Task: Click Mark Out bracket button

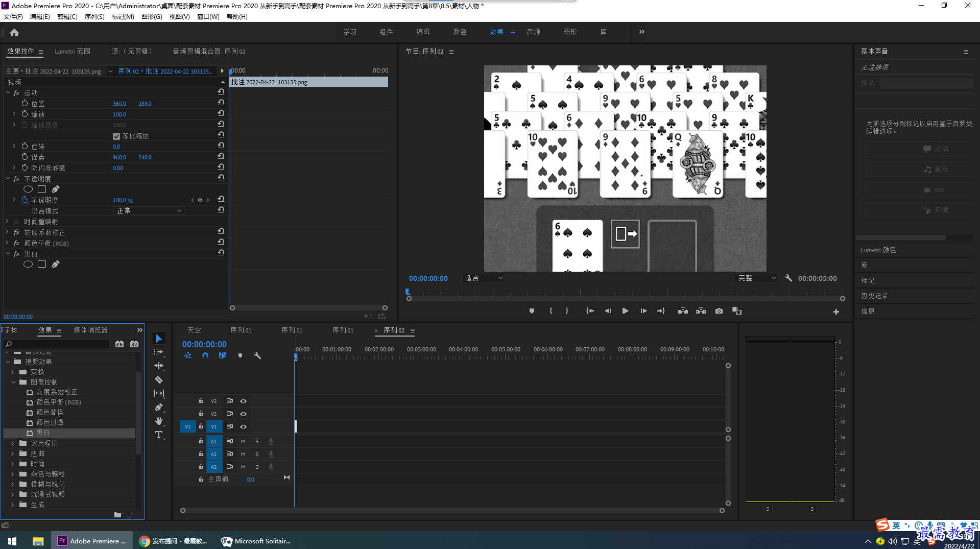Action: (x=567, y=311)
